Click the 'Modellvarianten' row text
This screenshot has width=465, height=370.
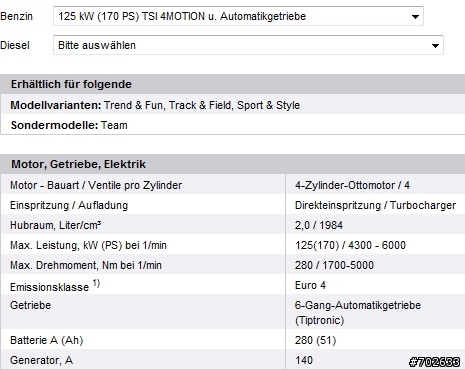pos(155,105)
